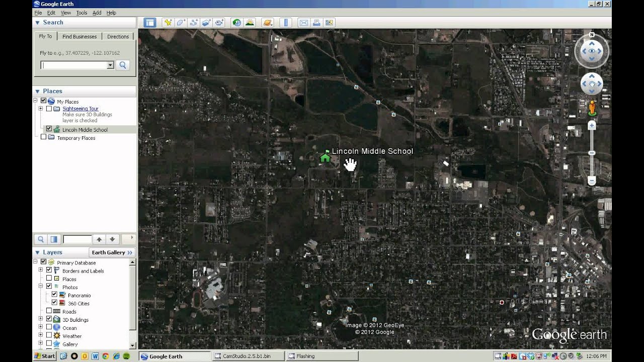Enable the Roads layer
This screenshot has width=644, height=362.
pos(49,311)
